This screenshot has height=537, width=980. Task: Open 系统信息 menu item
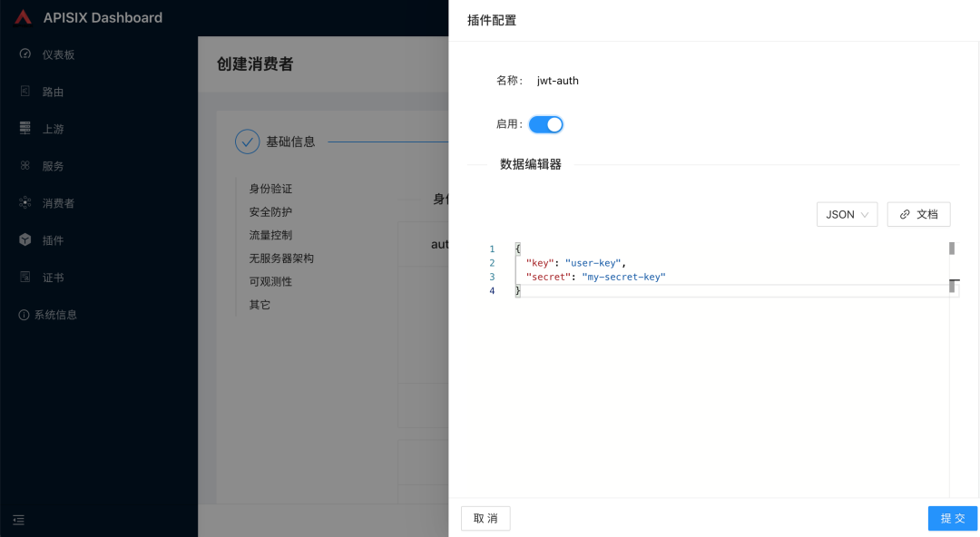(55, 315)
